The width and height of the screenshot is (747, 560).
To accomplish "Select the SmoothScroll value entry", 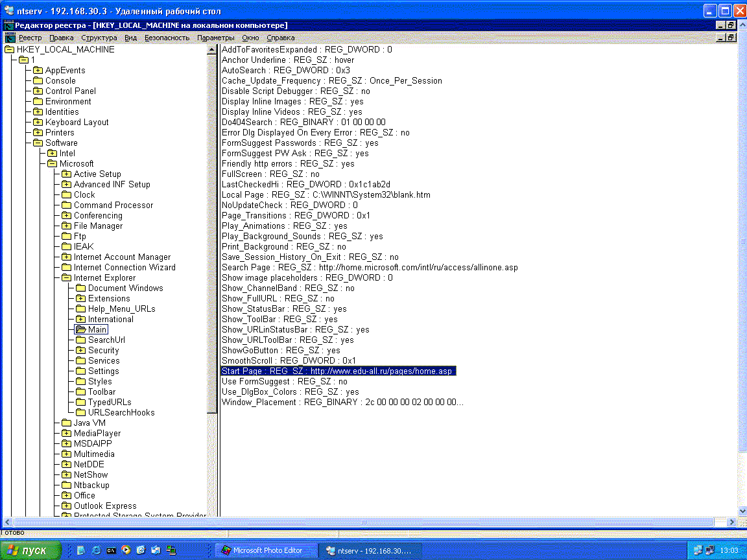I will tap(289, 361).
